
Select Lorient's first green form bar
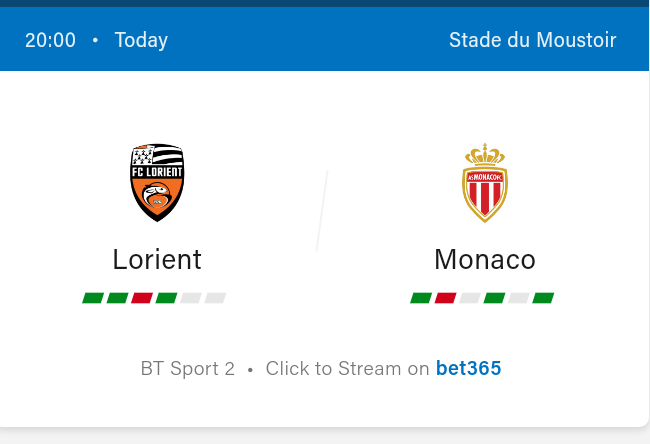pos(93,298)
